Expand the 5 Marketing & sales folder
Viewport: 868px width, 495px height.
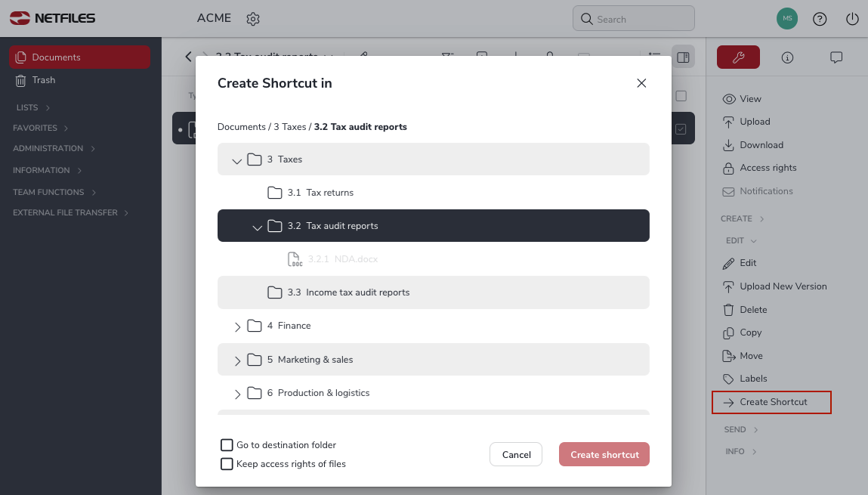[x=237, y=360]
